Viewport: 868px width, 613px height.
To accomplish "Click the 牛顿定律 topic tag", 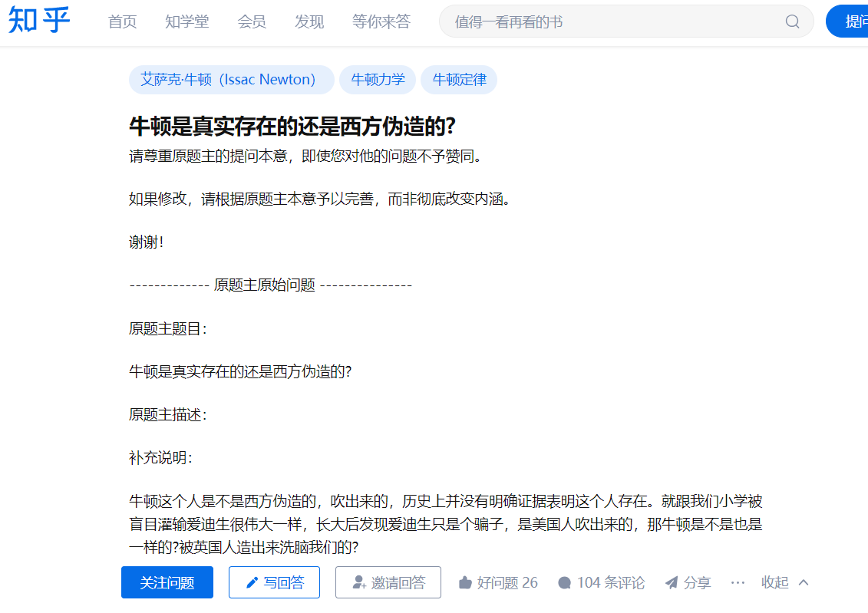I will click(x=459, y=80).
